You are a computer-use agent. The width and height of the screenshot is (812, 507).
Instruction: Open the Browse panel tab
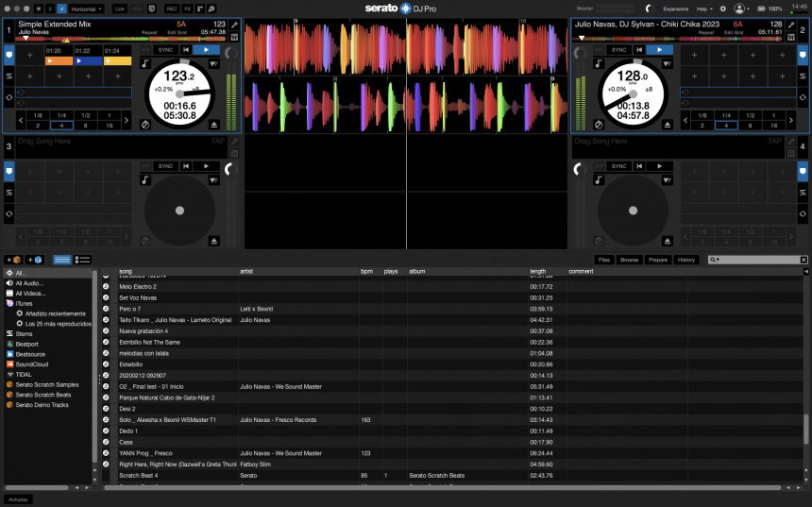(x=629, y=260)
